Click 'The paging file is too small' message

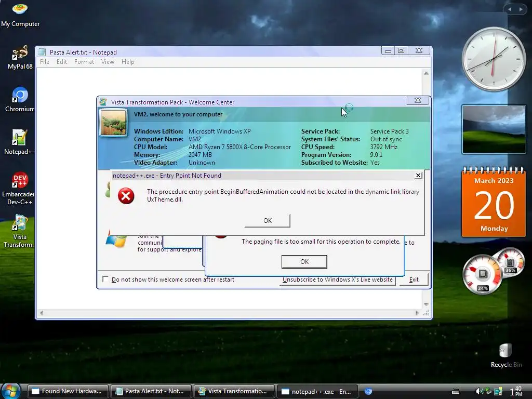click(x=321, y=242)
